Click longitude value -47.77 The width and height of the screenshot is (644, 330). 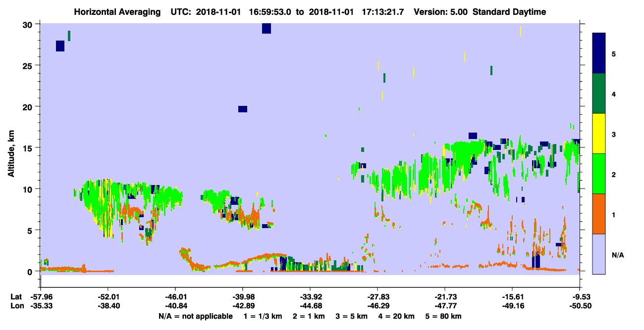(x=445, y=306)
